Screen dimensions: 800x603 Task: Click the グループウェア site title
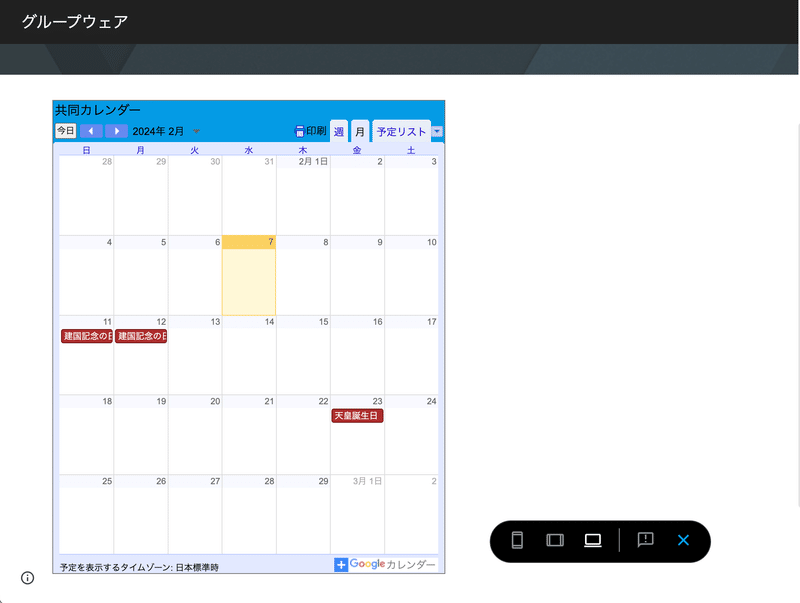pos(74,21)
